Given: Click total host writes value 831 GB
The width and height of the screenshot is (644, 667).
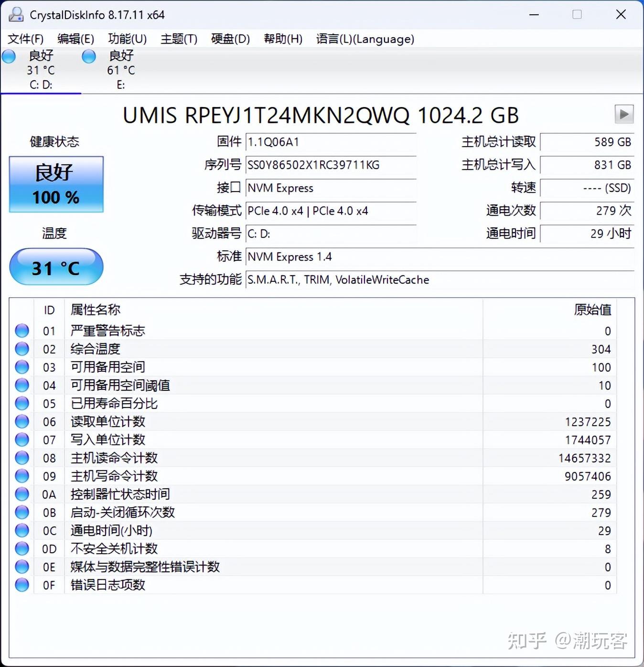Looking at the screenshot, I should (587, 165).
